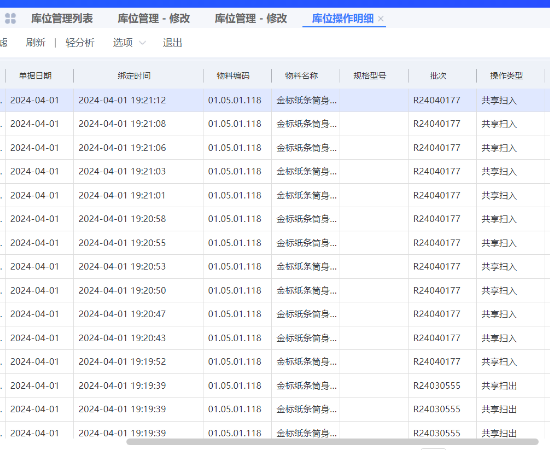This screenshot has width=550, height=450.
Task: Click the 批次 column header
Action: point(438,76)
